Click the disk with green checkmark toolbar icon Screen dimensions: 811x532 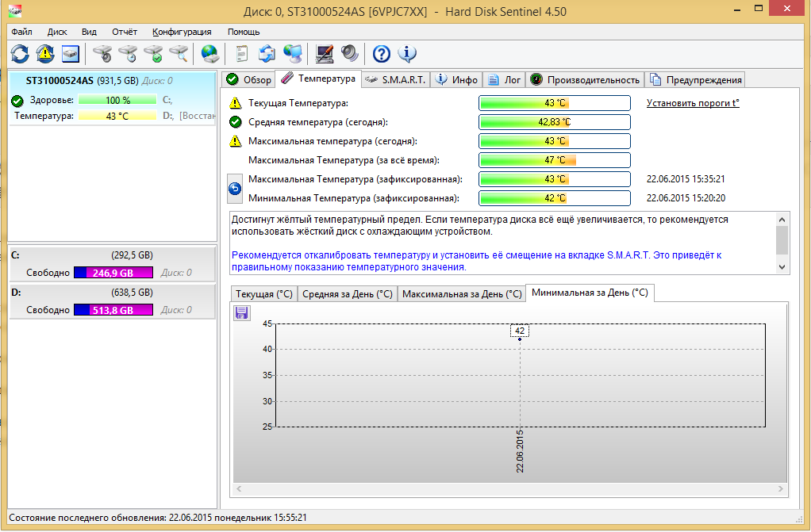(x=153, y=54)
